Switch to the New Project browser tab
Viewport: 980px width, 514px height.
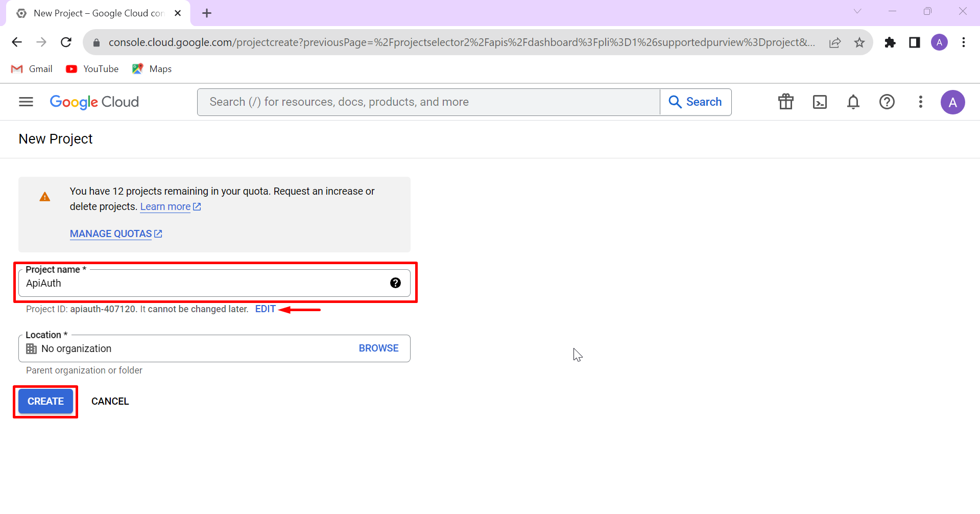tap(92, 13)
